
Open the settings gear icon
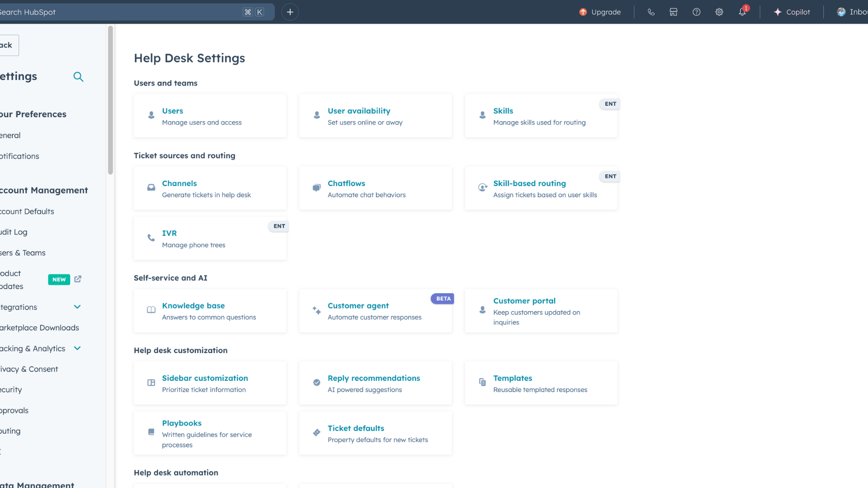[719, 12]
